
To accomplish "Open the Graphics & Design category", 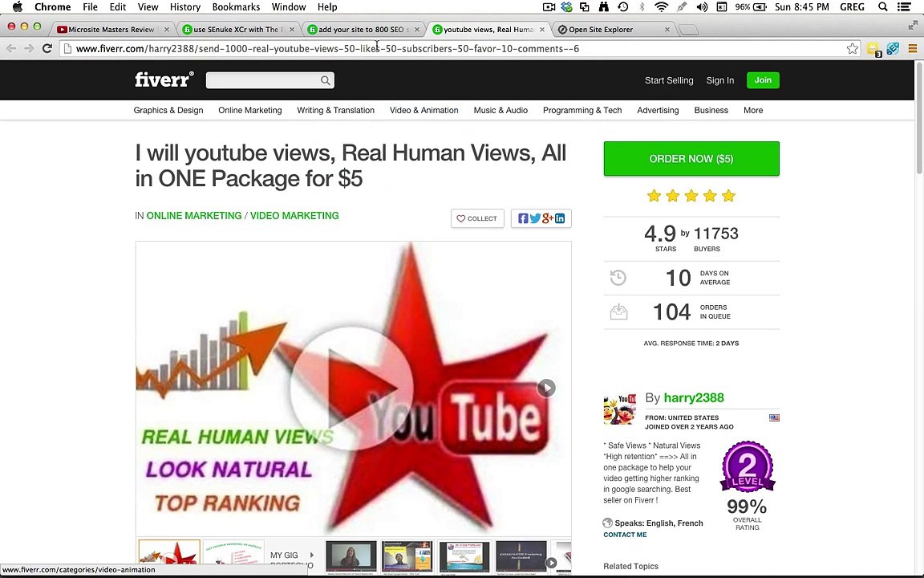I will pyautogui.click(x=168, y=110).
